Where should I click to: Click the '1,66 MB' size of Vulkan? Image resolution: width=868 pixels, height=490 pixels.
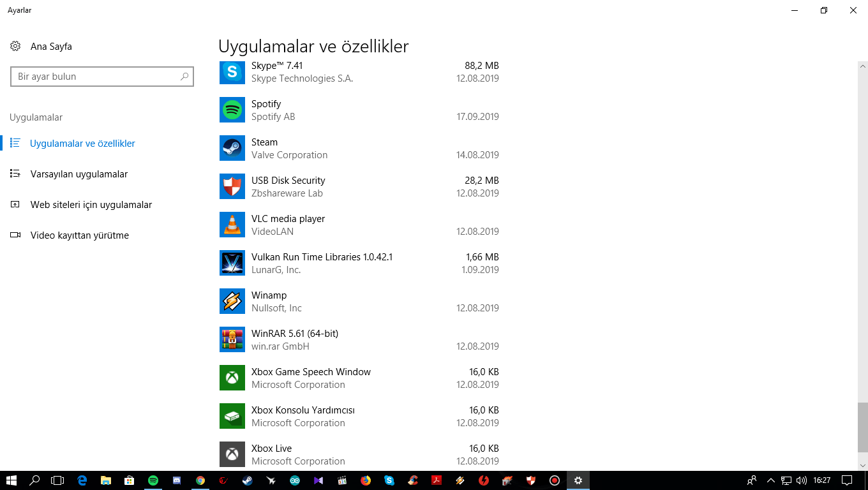483,257
